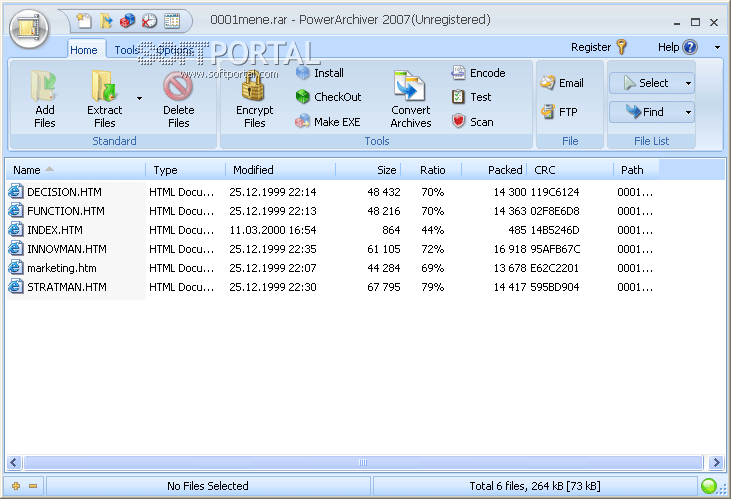Select file DECISION.HTM
Screen dimensions: 731x499
(64, 192)
